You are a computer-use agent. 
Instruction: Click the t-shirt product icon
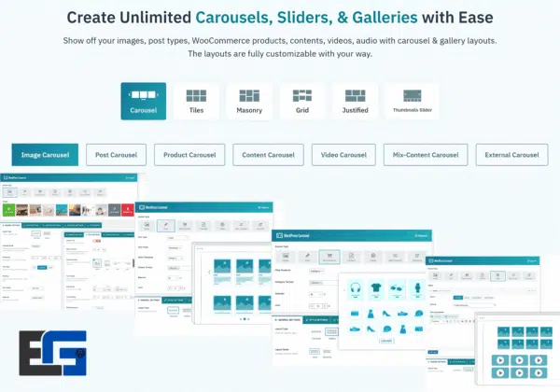coord(376,289)
